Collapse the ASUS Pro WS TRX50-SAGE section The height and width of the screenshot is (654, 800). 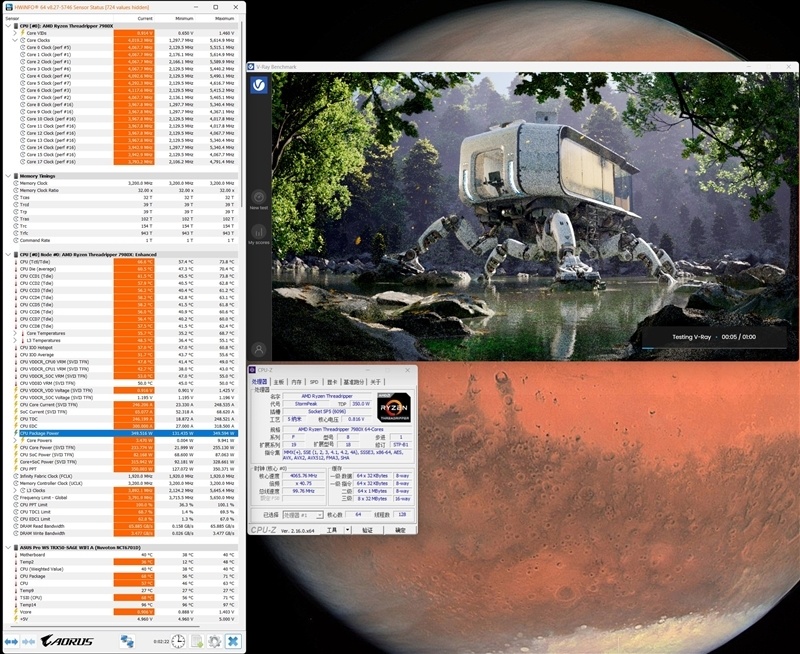coord(9,548)
